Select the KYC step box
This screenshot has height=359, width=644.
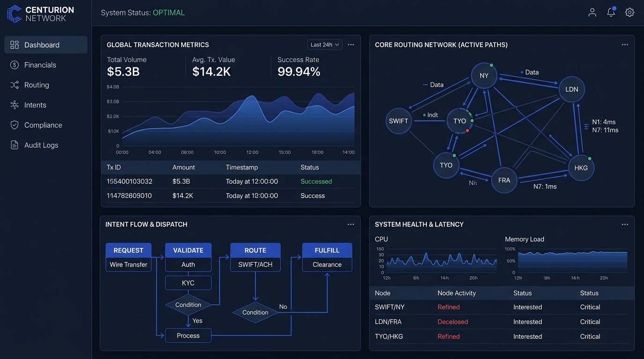[x=188, y=283]
